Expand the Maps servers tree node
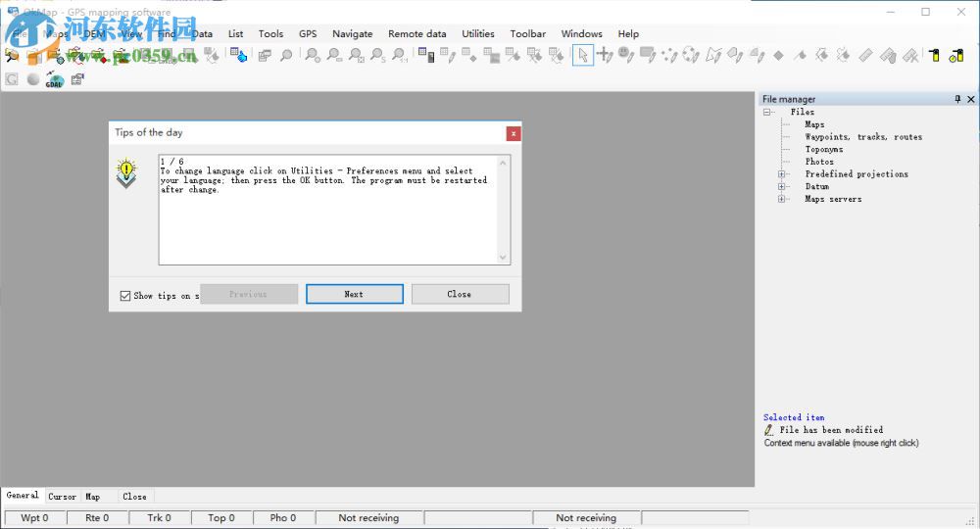980x529 pixels. click(x=783, y=199)
